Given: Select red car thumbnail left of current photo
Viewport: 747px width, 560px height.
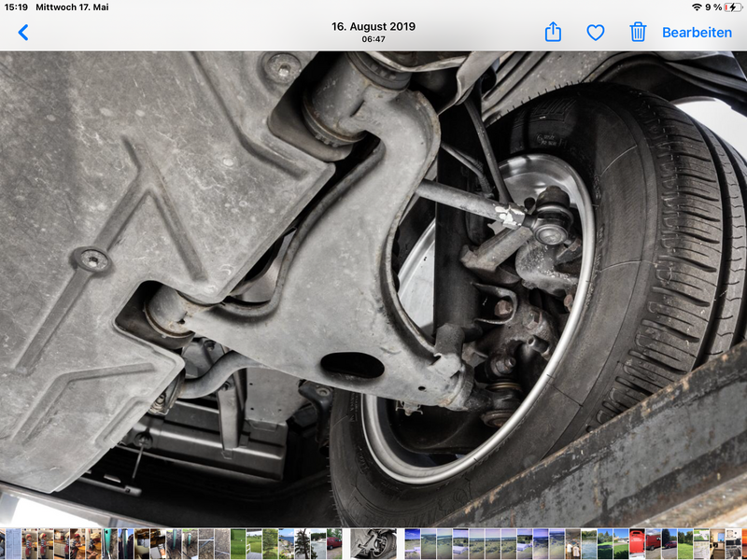Looking at the screenshot, I should [333, 543].
